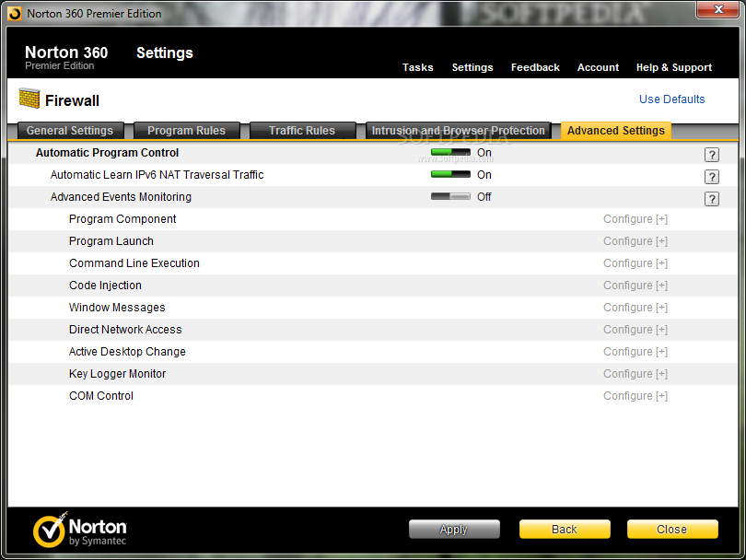
Task: Toggle Automatic Learn IPv6 NAT Traversal Traffic switch
Action: coord(450,175)
